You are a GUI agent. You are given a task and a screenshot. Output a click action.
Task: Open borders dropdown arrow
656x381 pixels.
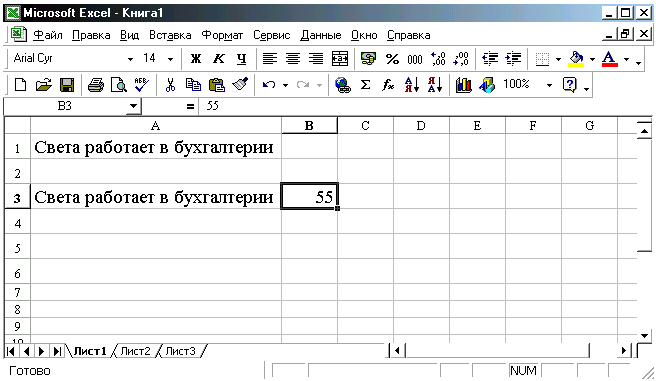click(558, 59)
